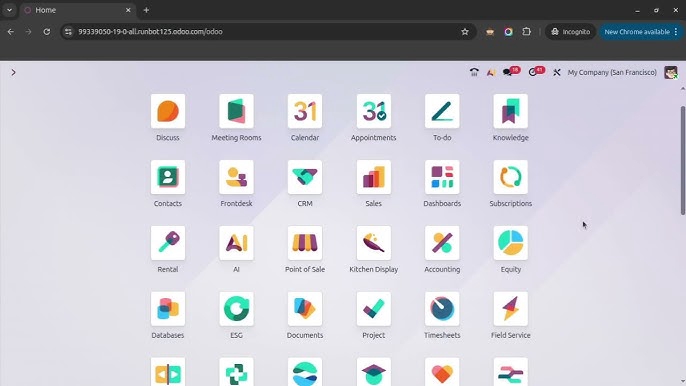
Task: Bookmark this page with the star
Action: point(465,32)
